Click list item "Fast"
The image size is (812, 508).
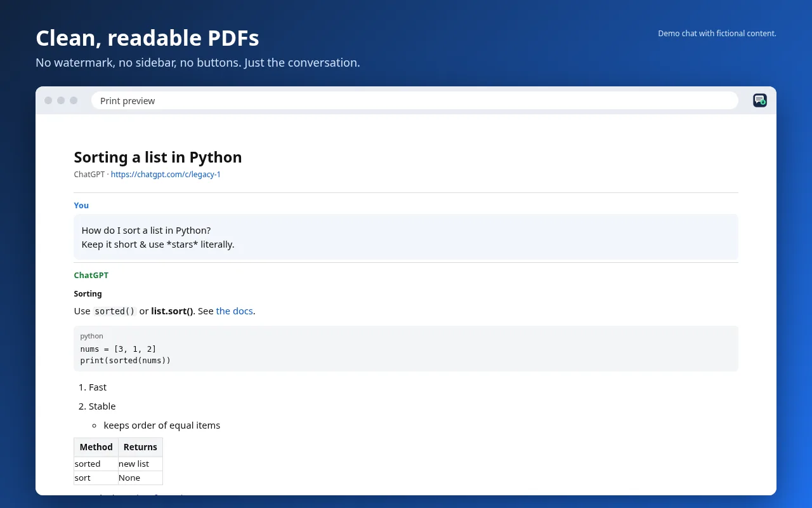pos(98,387)
